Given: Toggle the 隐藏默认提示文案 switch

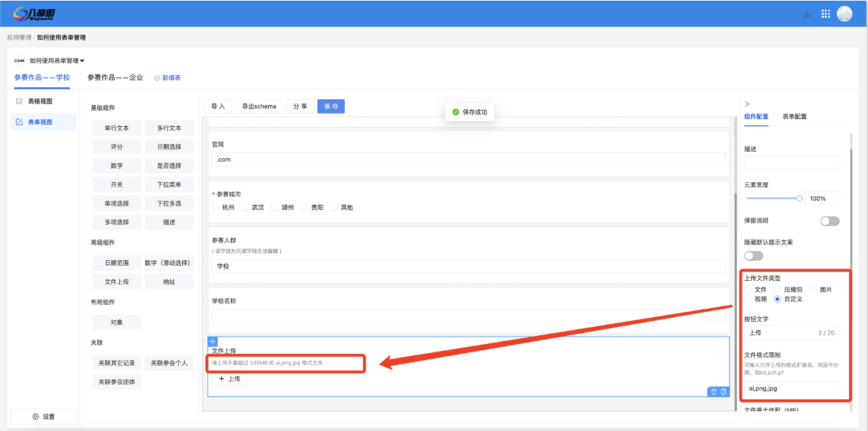Looking at the screenshot, I should [x=753, y=255].
